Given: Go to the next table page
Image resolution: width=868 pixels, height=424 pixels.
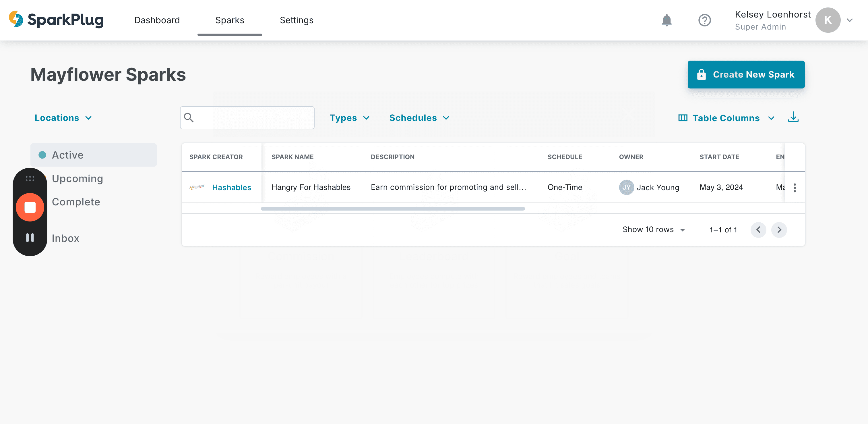Looking at the screenshot, I should [779, 230].
